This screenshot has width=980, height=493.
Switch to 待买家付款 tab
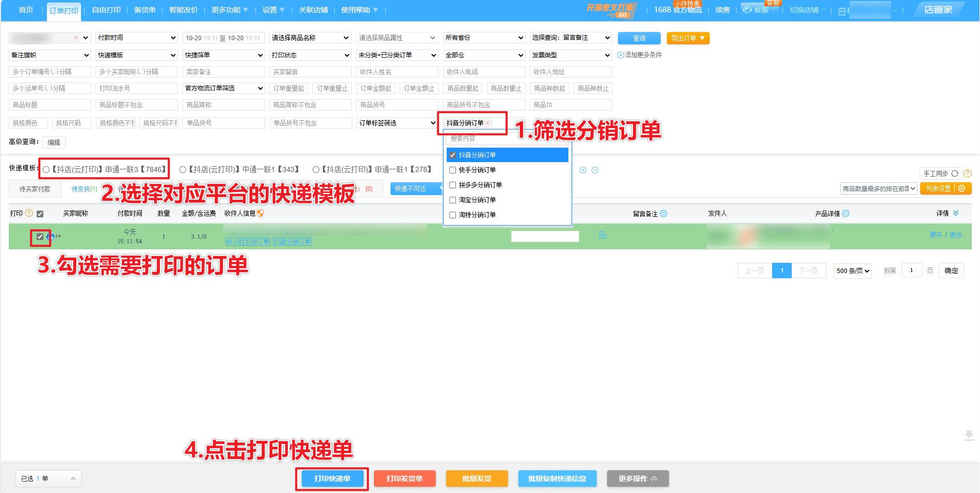(x=35, y=189)
